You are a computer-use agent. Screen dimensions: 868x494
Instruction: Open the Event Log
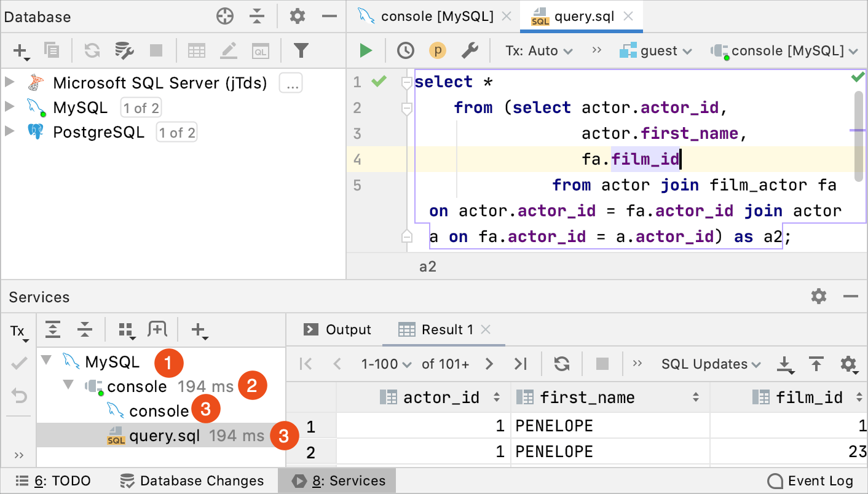tap(811, 480)
